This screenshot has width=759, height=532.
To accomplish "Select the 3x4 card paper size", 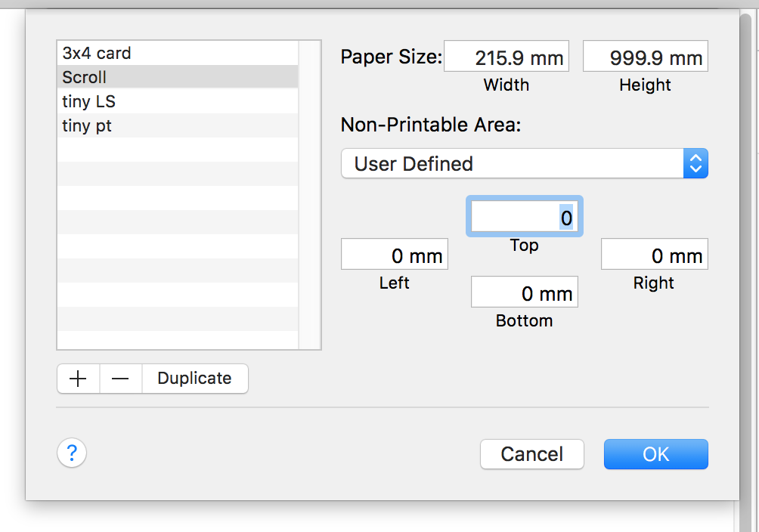I will tap(178, 54).
